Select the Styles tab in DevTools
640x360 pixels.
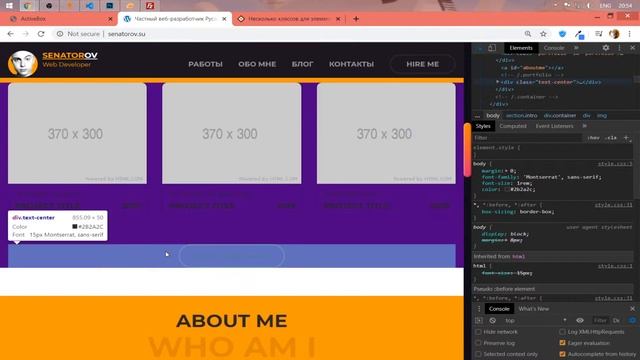[x=483, y=126]
